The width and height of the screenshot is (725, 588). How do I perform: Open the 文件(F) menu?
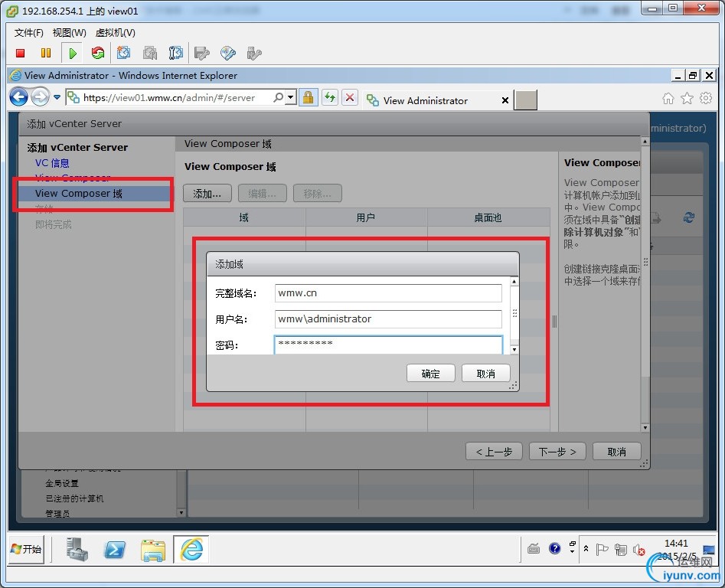tap(28, 33)
